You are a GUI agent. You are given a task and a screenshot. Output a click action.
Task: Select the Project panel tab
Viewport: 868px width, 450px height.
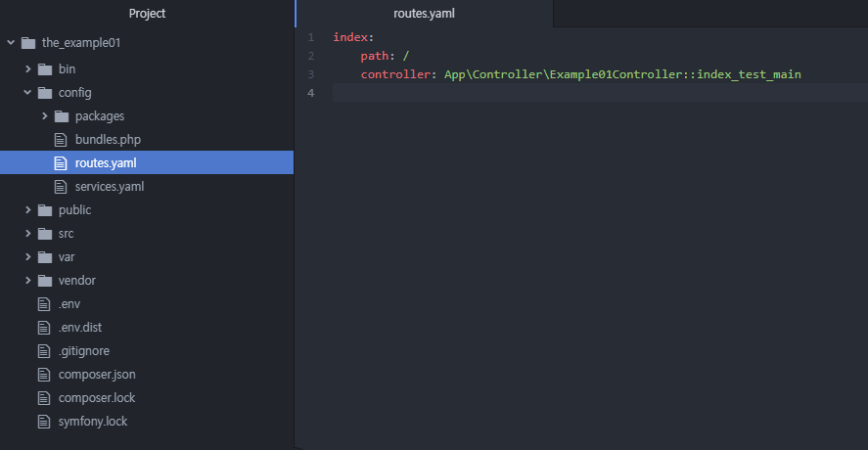click(147, 14)
